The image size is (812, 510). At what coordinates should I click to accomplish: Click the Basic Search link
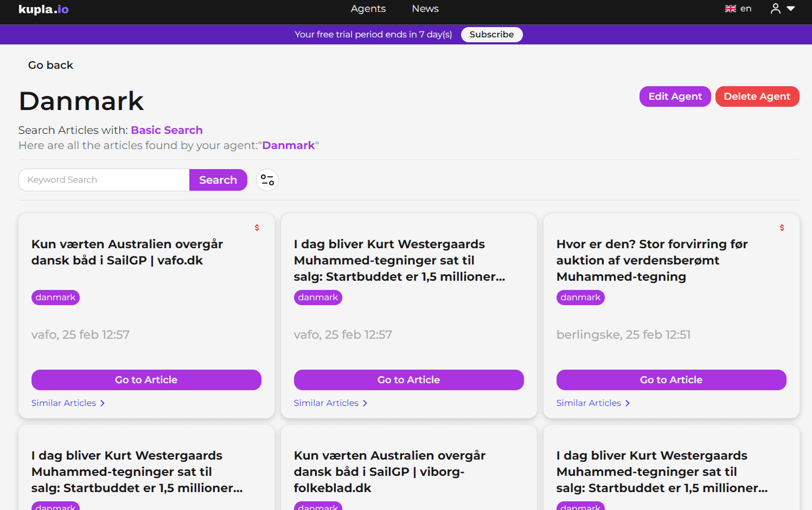click(167, 130)
